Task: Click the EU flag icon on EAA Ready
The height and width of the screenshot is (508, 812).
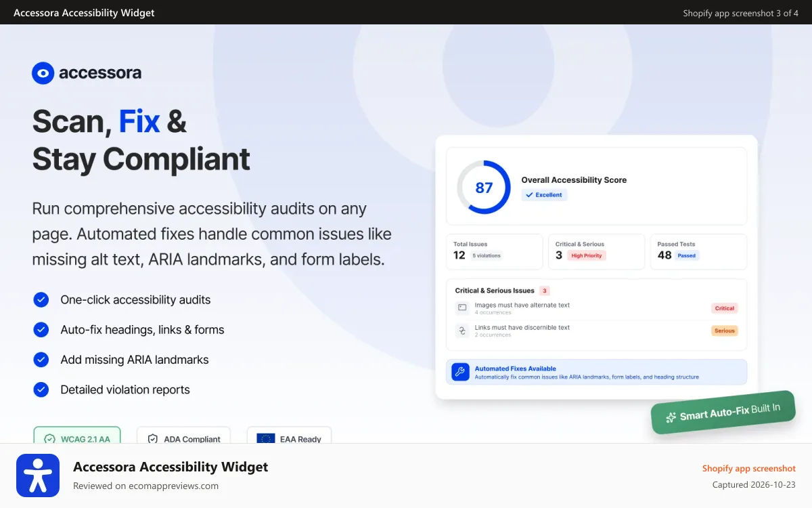Action: 265,439
